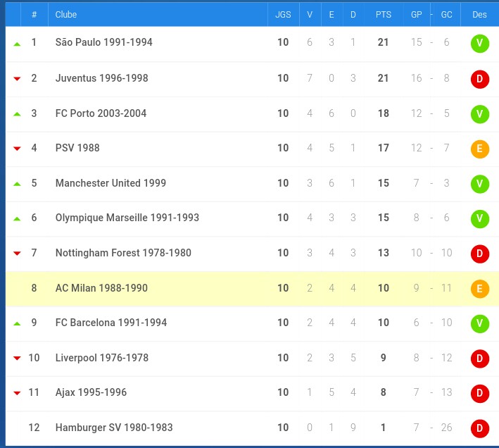Open Olympique Marseille 1991-1993 team link
Screen dimensions: 499x448
tap(127, 218)
